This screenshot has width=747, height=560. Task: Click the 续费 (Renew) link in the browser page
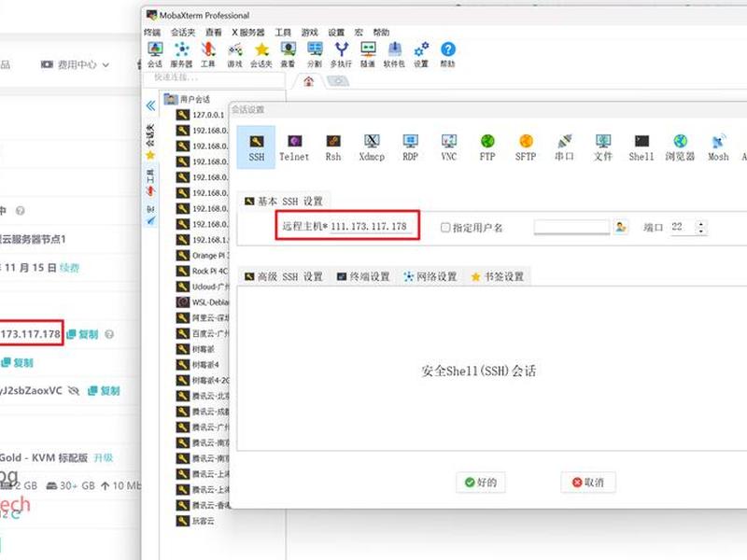69,268
